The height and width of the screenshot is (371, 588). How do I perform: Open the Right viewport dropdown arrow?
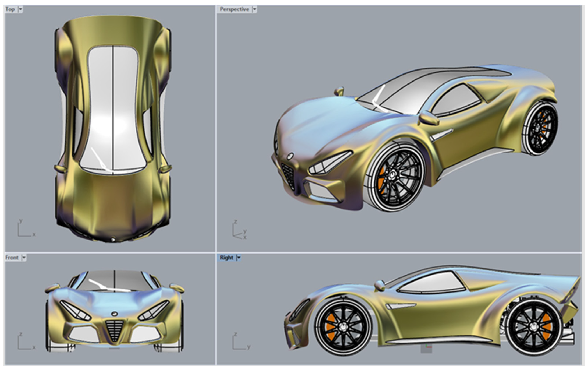click(x=239, y=258)
